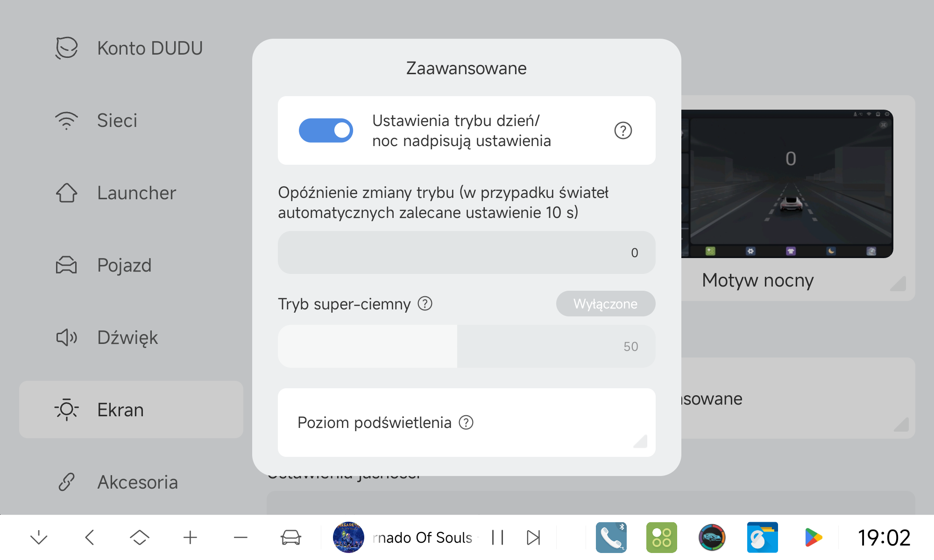Open Bluetooth phone app
The width and height of the screenshot is (934, 560).
coord(611,538)
